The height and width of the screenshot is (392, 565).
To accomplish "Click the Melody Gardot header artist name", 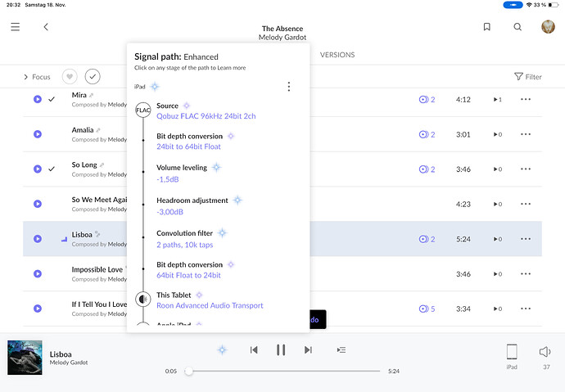I will pyautogui.click(x=282, y=38).
